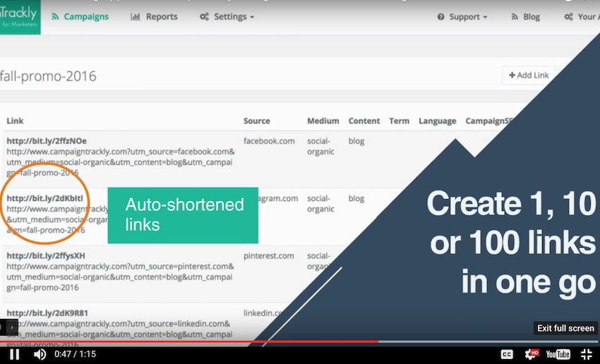The height and width of the screenshot is (364, 600).
Task: Click the social-organic medium in facebook row
Action: (x=320, y=147)
